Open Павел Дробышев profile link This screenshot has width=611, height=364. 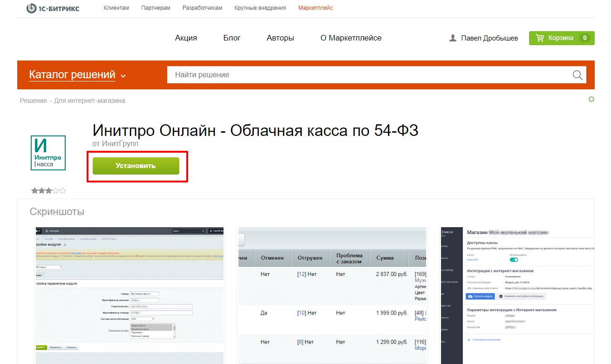(489, 38)
